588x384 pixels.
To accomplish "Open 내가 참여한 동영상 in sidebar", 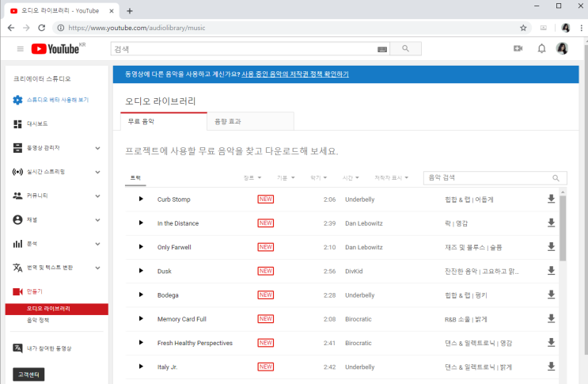I will click(x=49, y=348).
